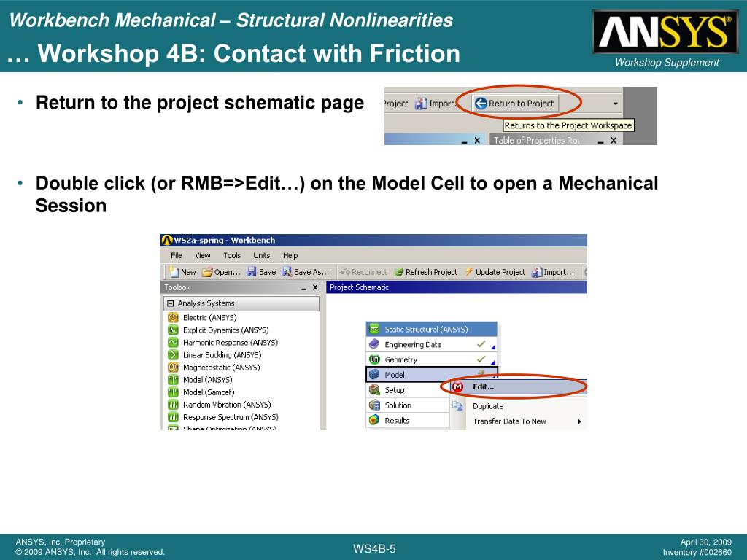The width and height of the screenshot is (747, 560).
Task: Click the Import icon in top toolbar snippet
Action: 421,104
